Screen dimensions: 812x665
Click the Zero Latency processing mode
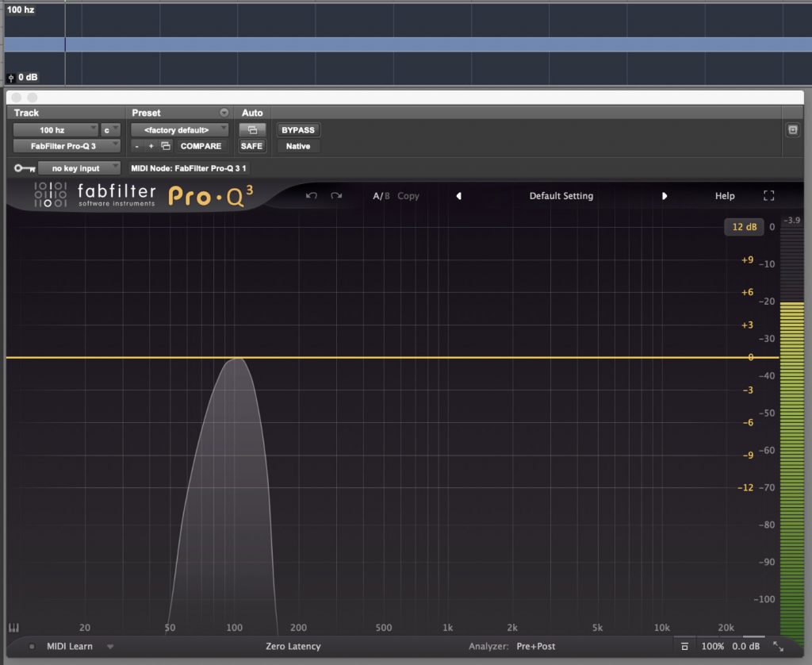point(293,647)
